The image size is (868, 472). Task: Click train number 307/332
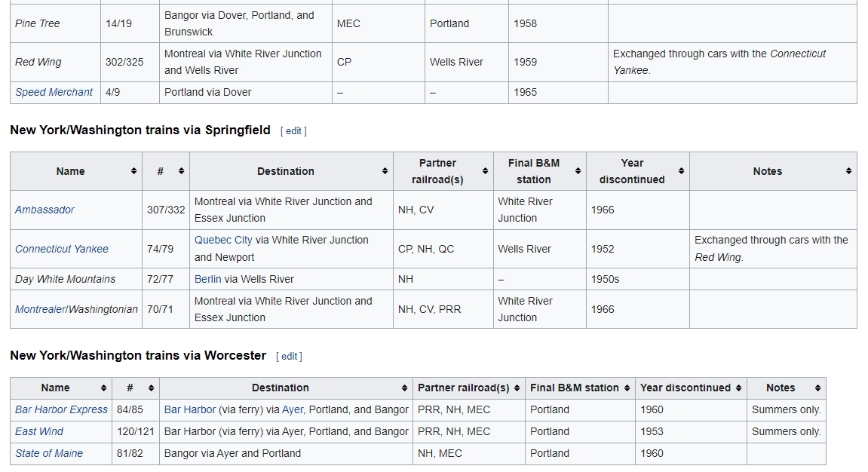click(166, 210)
